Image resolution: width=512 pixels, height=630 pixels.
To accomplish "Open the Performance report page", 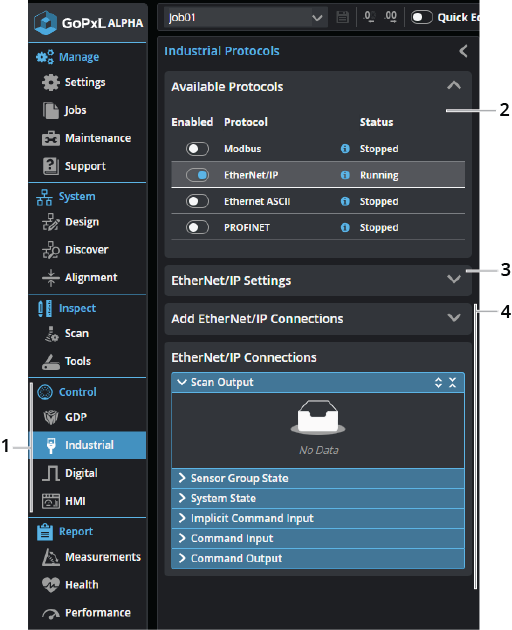I will click(86, 613).
